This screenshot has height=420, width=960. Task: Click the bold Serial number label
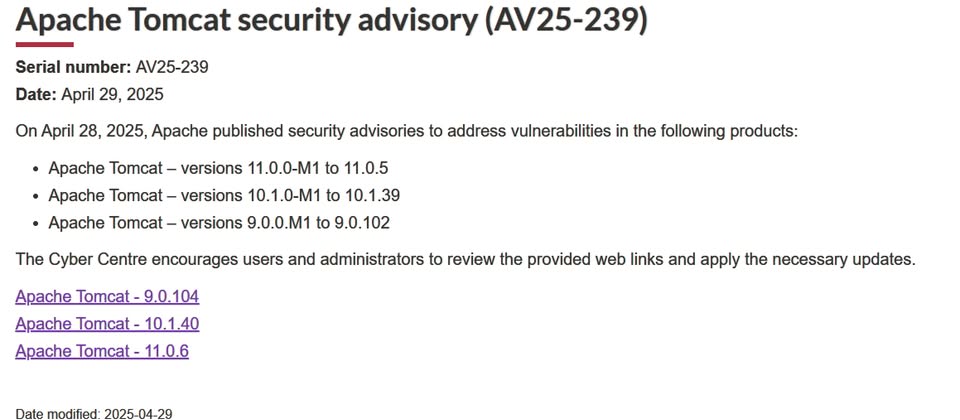(73, 67)
